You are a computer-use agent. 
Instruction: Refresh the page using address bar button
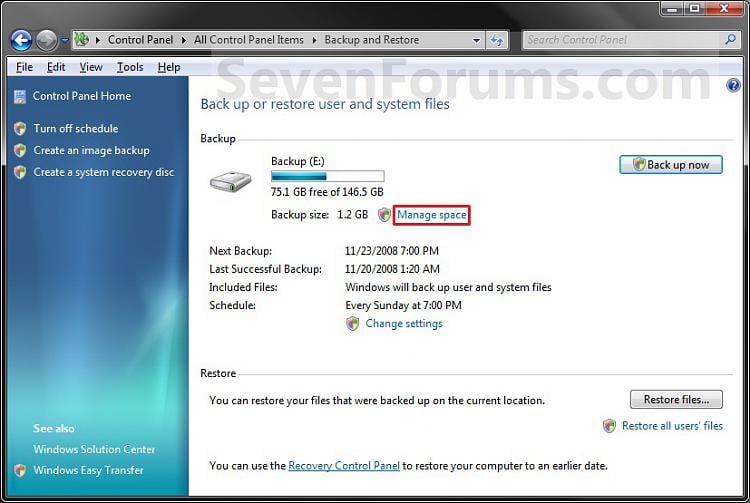pyautogui.click(x=496, y=41)
